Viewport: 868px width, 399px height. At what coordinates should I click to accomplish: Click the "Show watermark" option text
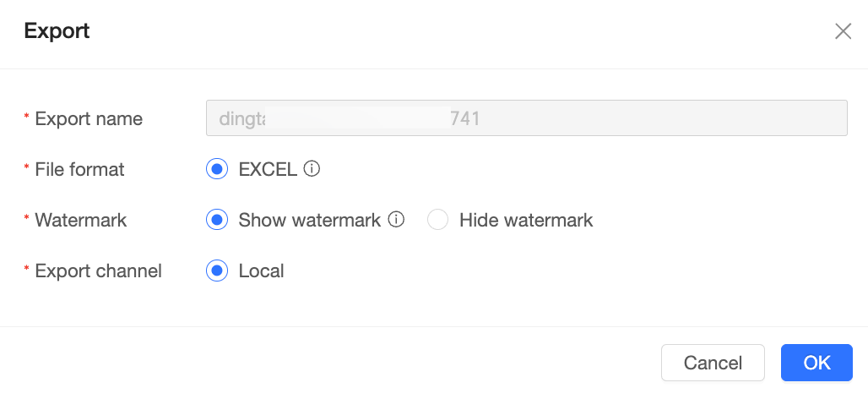pos(309,220)
